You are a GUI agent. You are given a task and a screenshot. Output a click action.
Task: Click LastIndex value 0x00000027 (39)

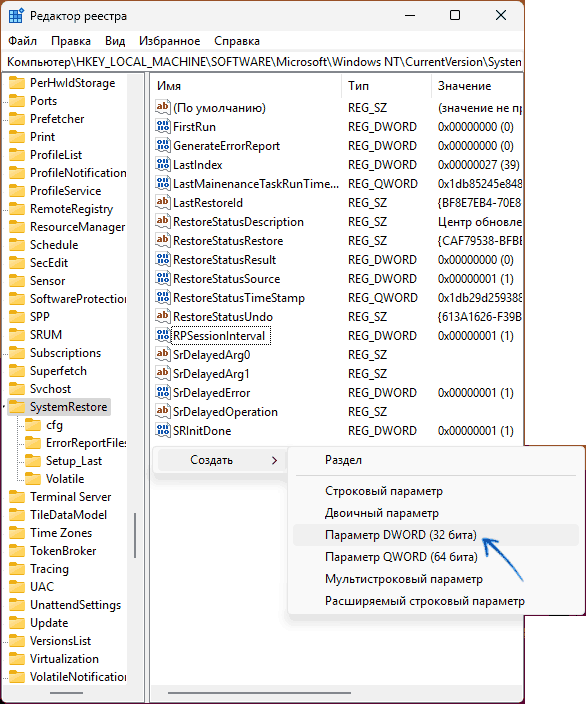click(x=479, y=165)
